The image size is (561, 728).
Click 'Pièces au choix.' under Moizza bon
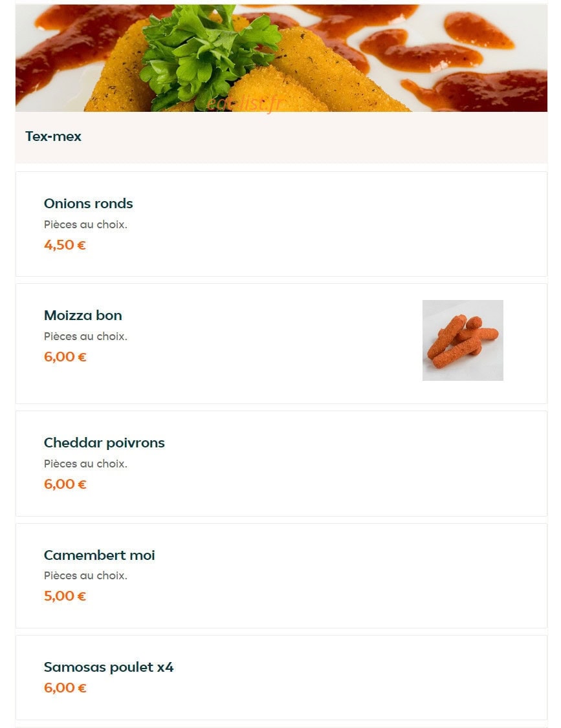click(85, 336)
